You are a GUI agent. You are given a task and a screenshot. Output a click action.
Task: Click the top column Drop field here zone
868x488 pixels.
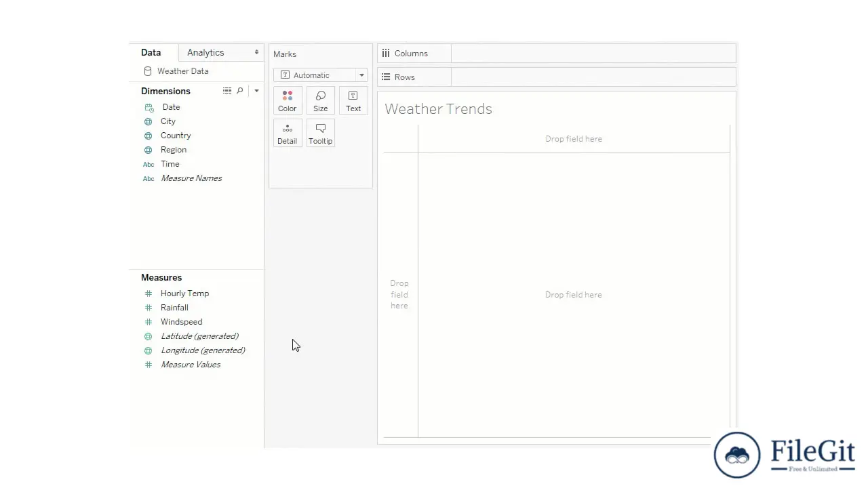pos(574,139)
